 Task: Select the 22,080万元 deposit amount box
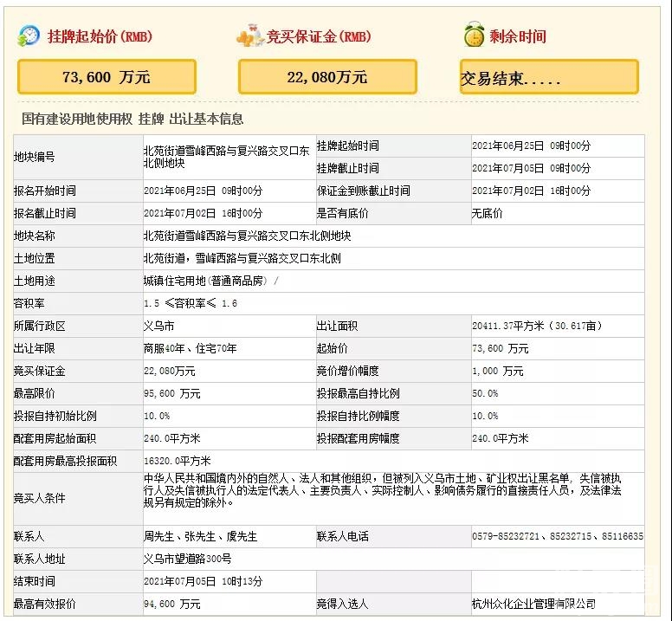click(327, 77)
